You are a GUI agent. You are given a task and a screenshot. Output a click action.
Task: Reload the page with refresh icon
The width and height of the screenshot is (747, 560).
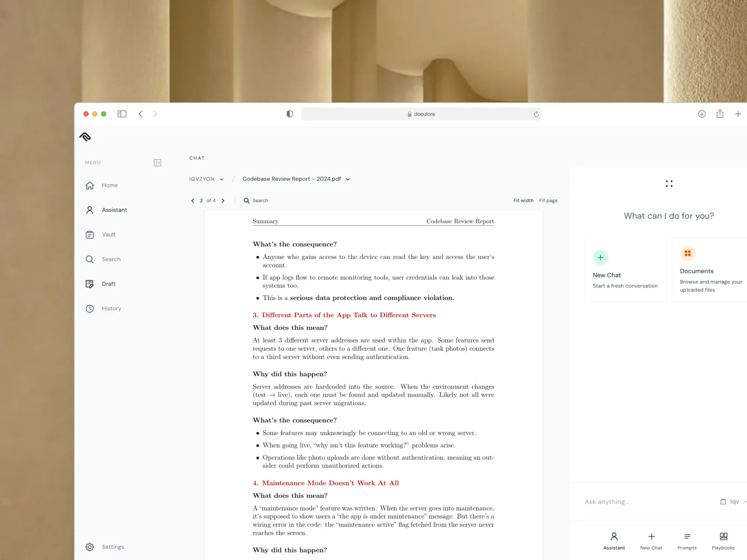[536, 114]
